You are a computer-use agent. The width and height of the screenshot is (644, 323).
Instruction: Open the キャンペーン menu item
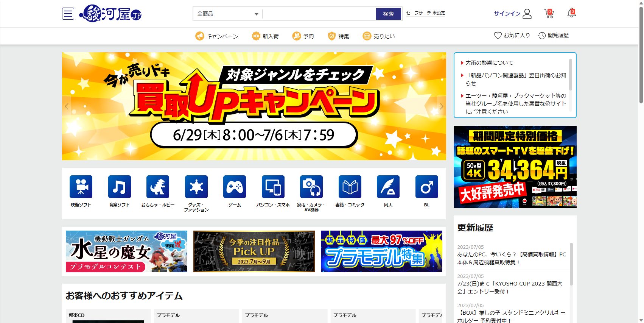[x=217, y=36]
